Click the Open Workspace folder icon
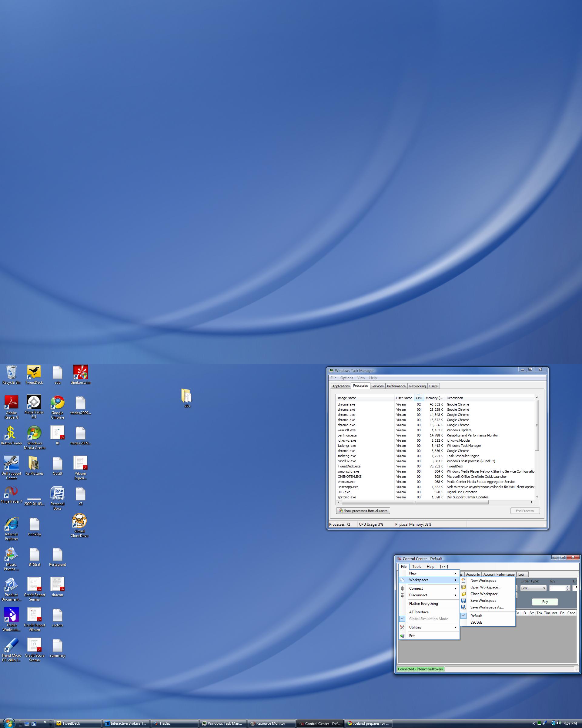This screenshot has width=582, height=728. [x=463, y=587]
